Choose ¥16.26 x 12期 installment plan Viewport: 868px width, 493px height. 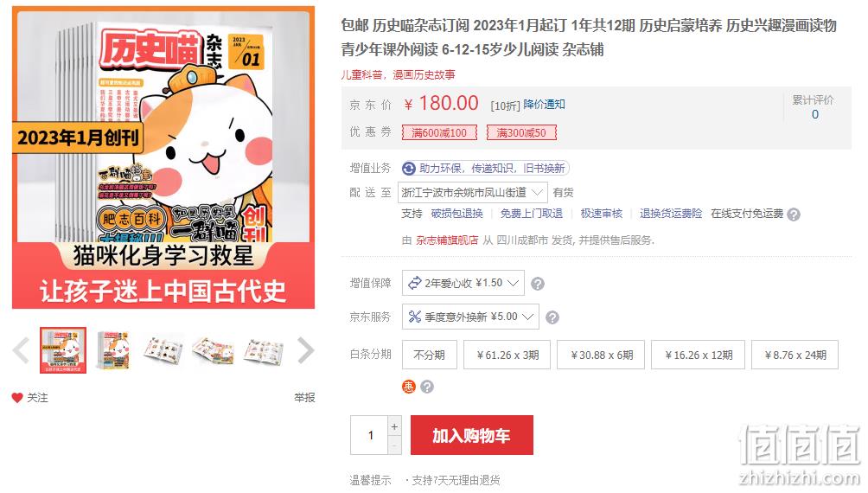click(x=698, y=355)
